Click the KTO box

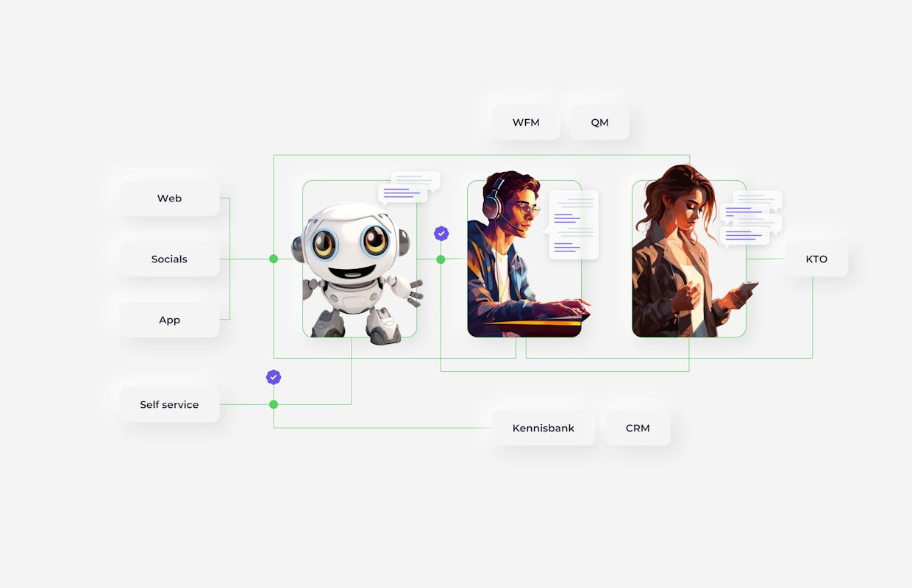[x=816, y=259]
